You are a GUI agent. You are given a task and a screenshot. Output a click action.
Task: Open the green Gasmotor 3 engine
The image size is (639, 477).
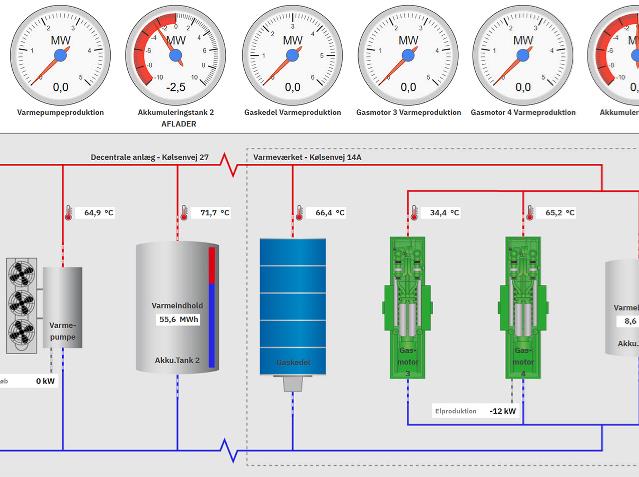[408, 308]
